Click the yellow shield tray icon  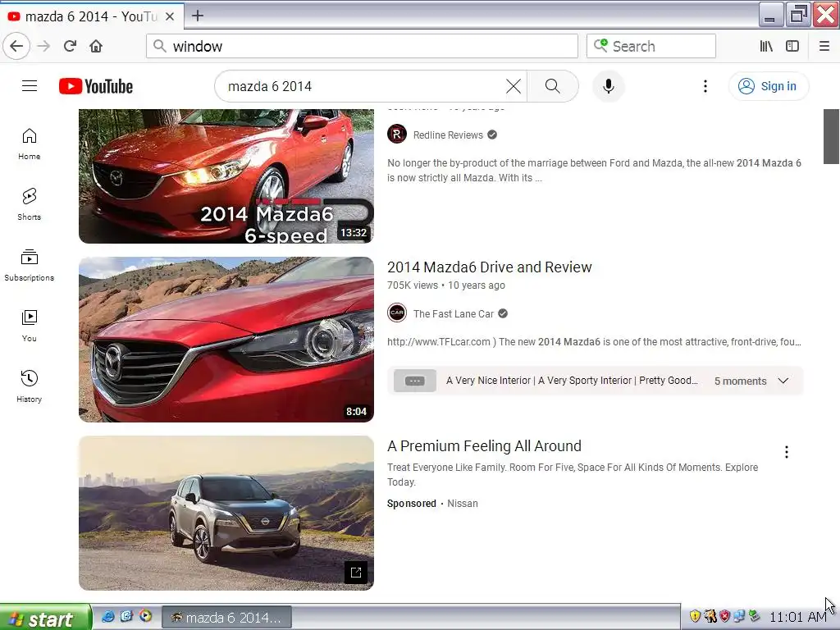pyautogui.click(x=695, y=617)
